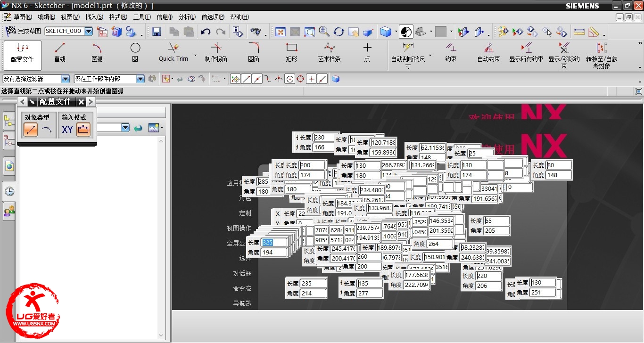This screenshot has width=644, height=343.
Task: Toggle line object type in 配置文件 dialog
Action: (31, 130)
